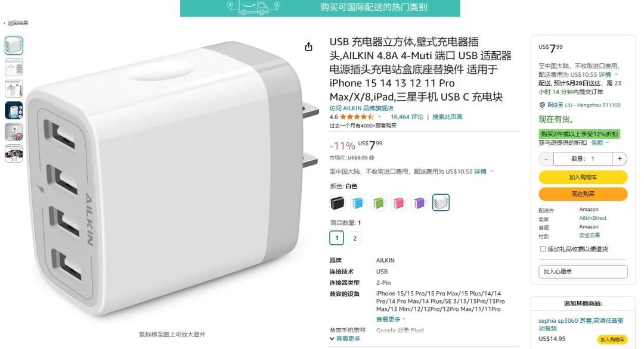The height and width of the screenshot is (349, 644).
Task: Select the pink charger color swatch
Action: tap(399, 202)
